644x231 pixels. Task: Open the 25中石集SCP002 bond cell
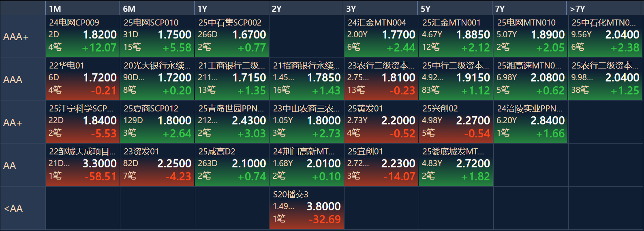pos(232,36)
